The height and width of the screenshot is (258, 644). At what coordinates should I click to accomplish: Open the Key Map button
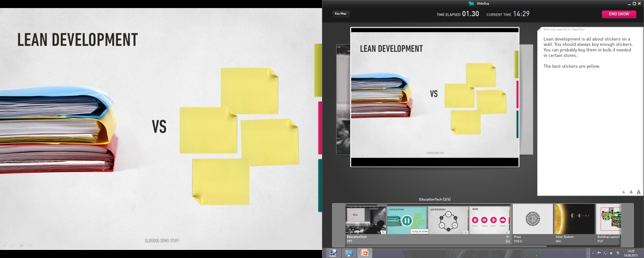point(341,14)
